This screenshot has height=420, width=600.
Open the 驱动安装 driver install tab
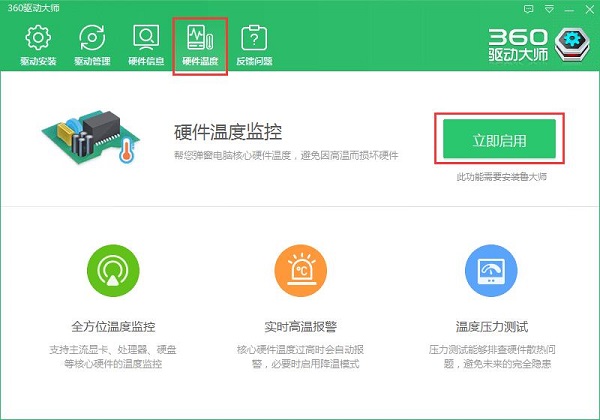38,45
